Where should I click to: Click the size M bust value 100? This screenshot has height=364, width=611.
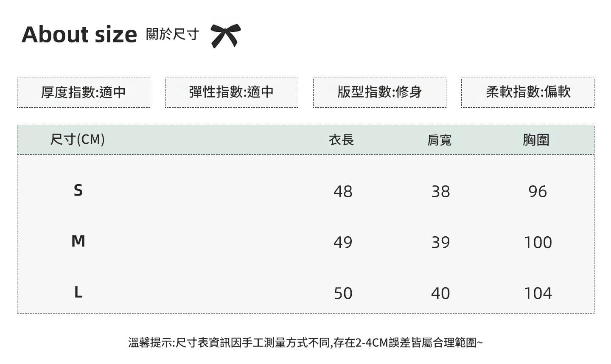538,242
